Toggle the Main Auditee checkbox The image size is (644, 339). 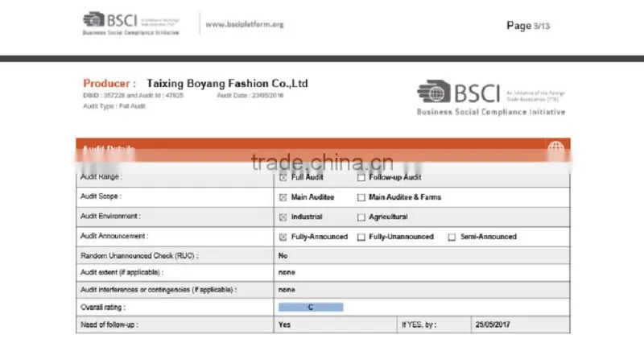tap(283, 197)
